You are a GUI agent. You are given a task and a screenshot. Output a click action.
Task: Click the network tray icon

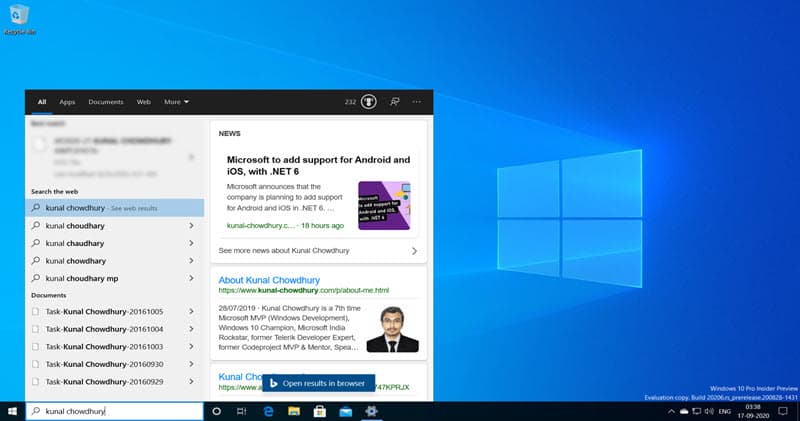click(x=696, y=411)
